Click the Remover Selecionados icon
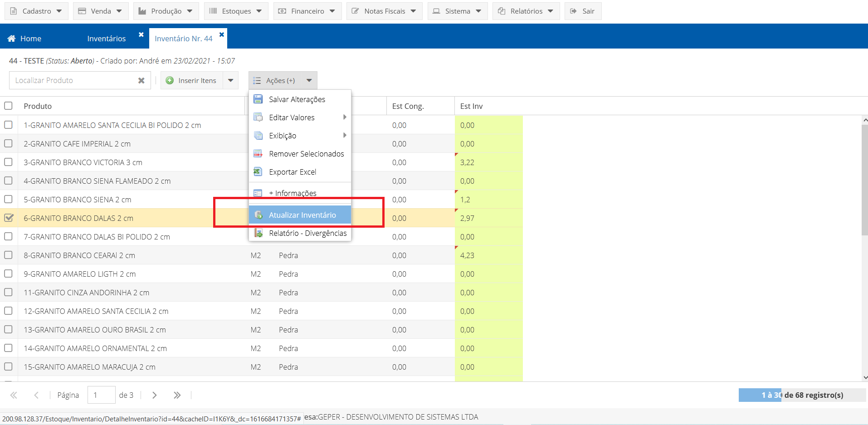 click(258, 154)
